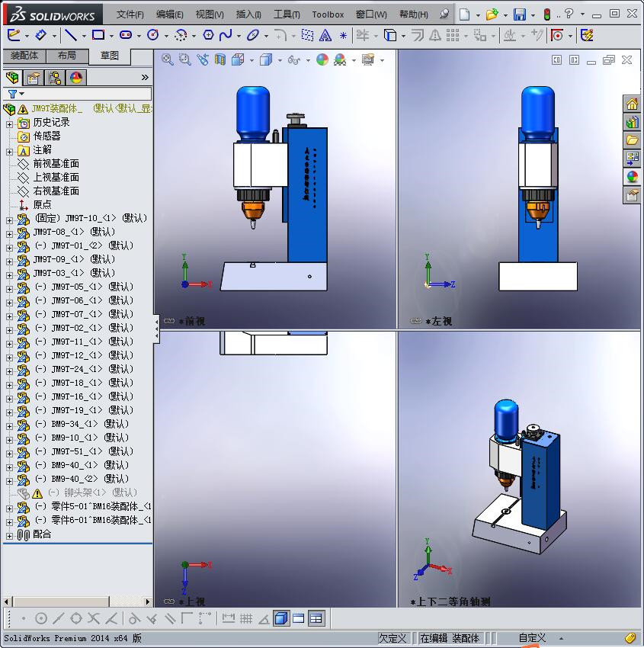Viewport: 644px width, 648px height.
Task: Click the Apply Scene icon
Action: click(340, 60)
